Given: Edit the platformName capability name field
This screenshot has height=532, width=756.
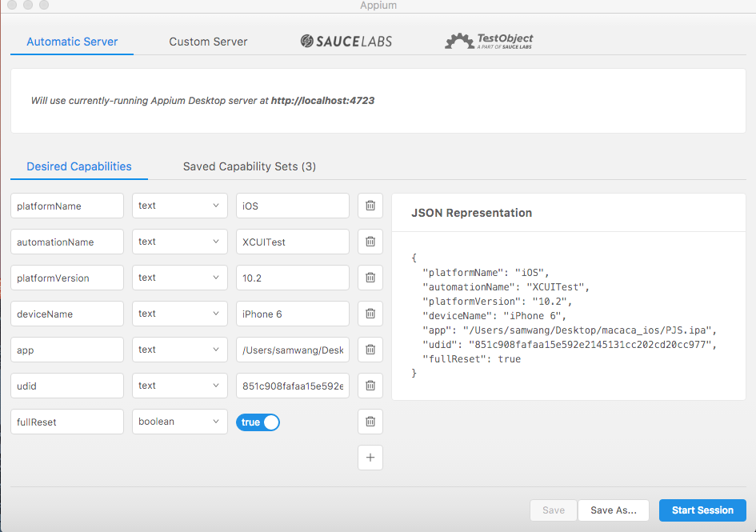Looking at the screenshot, I should pos(67,206).
